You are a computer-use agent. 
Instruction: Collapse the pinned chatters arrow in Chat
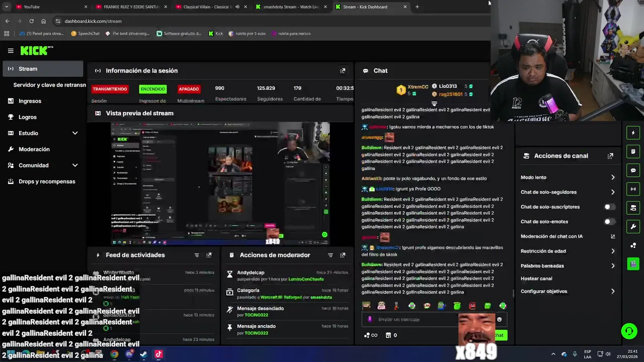[x=434, y=104]
